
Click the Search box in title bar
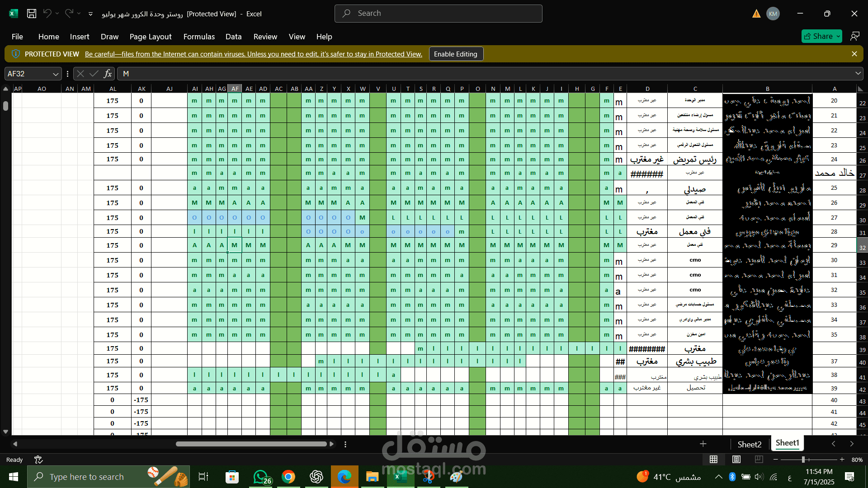pos(439,14)
